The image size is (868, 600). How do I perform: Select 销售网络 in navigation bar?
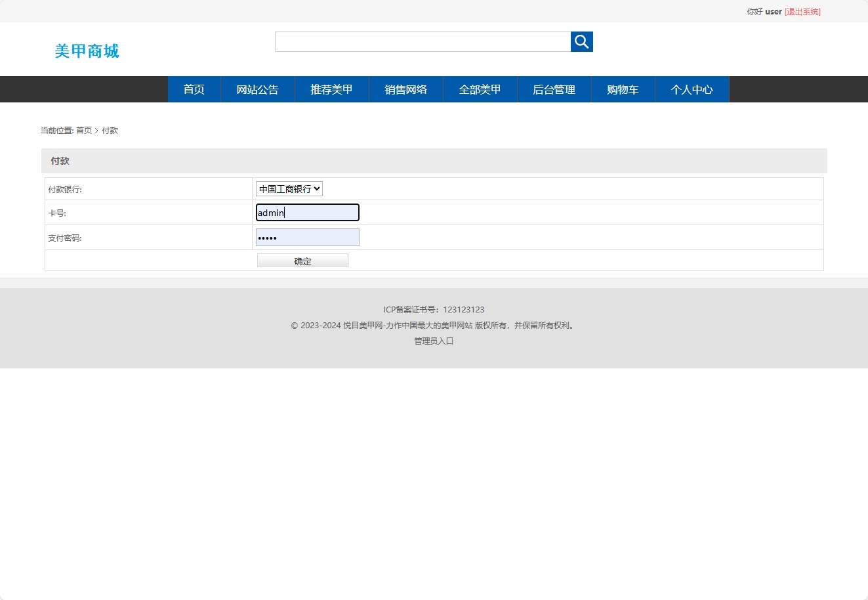[x=406, y=89]
